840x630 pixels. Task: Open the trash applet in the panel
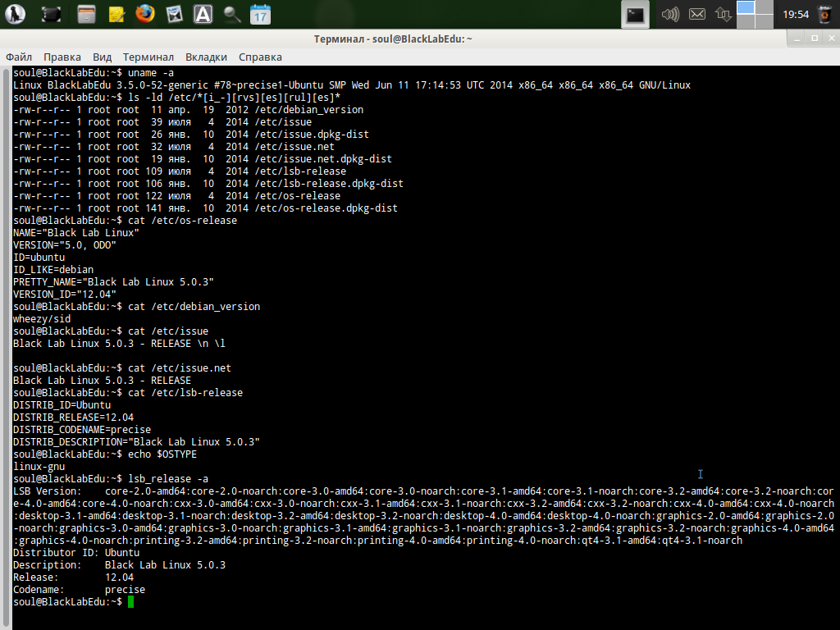(x=825, y=14)
